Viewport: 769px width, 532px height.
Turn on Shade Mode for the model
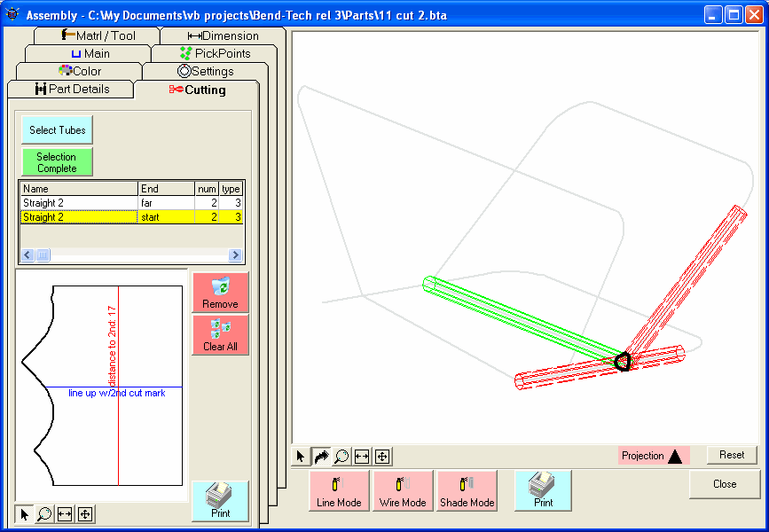(467, 490)
